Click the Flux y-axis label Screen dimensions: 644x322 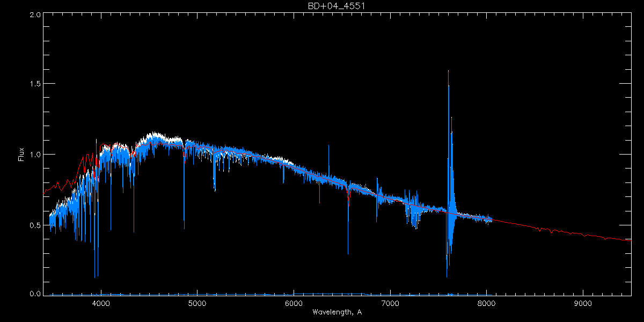coord(21,154)
